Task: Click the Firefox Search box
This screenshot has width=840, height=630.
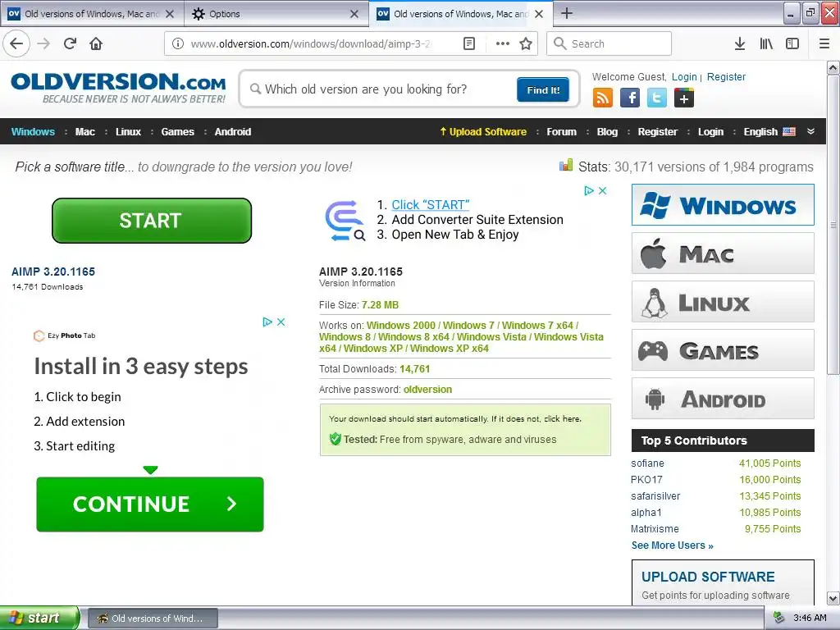Action: [x=609, y=44]
